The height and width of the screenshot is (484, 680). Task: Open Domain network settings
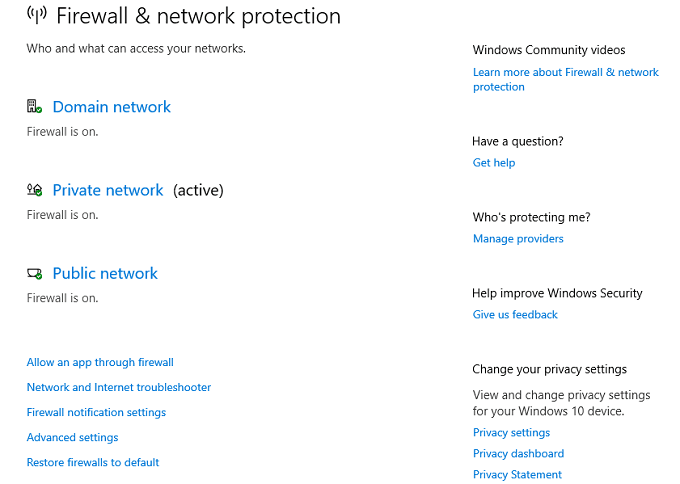111,107
